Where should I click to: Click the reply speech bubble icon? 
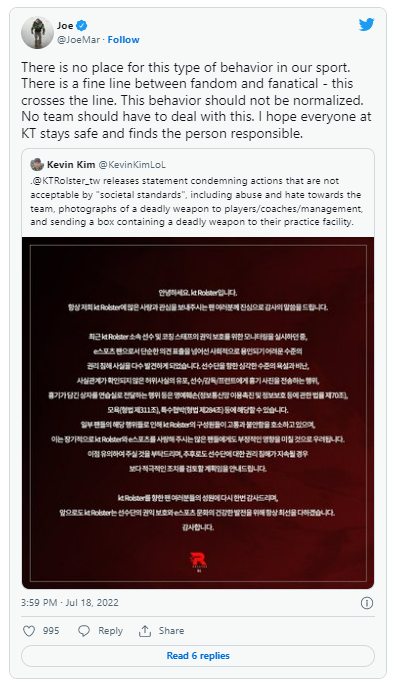(84, 631)
